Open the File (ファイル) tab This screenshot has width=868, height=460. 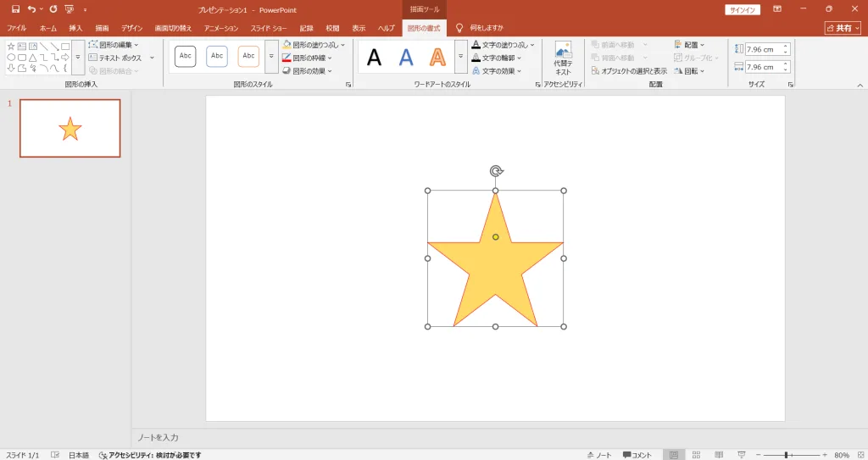(16, 28)
